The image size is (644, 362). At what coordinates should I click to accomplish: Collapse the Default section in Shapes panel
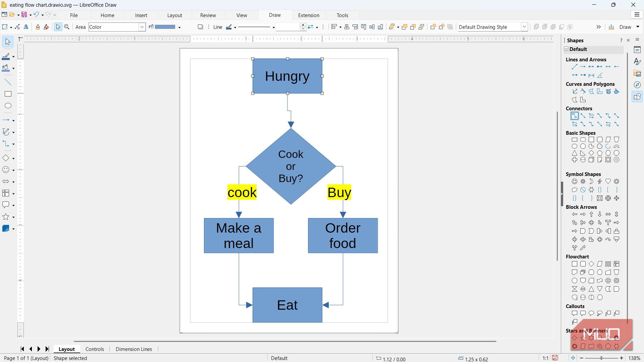[x=566, y=49]
